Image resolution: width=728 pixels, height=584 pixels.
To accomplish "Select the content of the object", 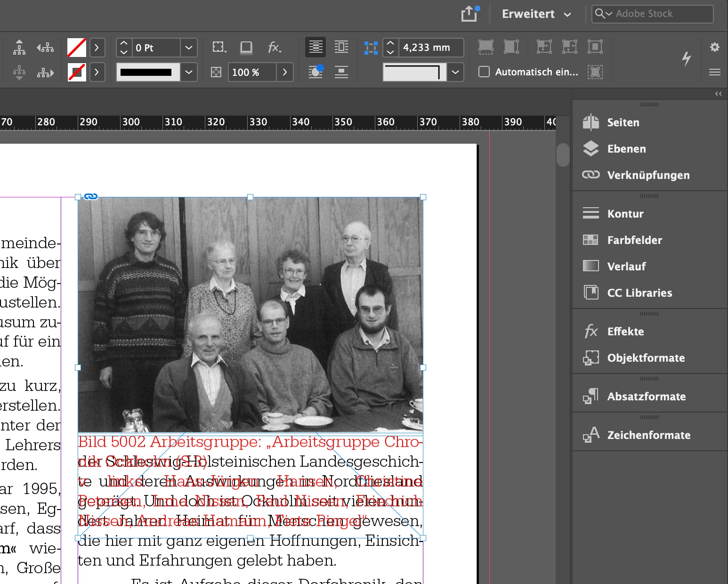I will coord(19,73).
